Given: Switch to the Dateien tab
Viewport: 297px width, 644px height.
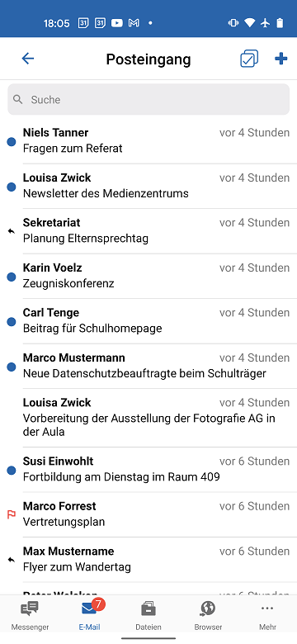Looking at the screenshot, I should pyautogui.click(x=148, y=616).
